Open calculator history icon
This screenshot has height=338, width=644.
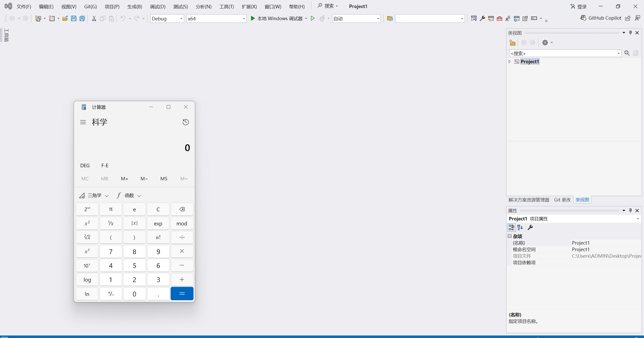(185, 122)
